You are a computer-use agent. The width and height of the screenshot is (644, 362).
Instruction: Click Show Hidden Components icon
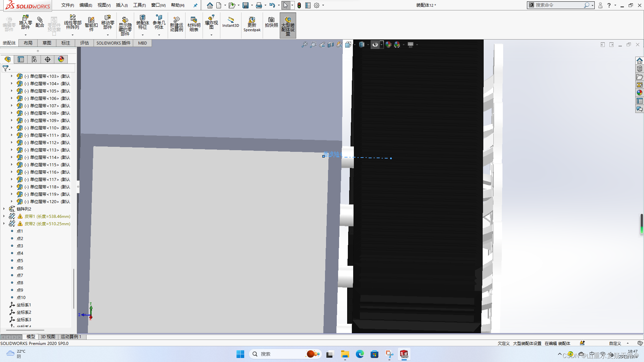coord(125,26)
